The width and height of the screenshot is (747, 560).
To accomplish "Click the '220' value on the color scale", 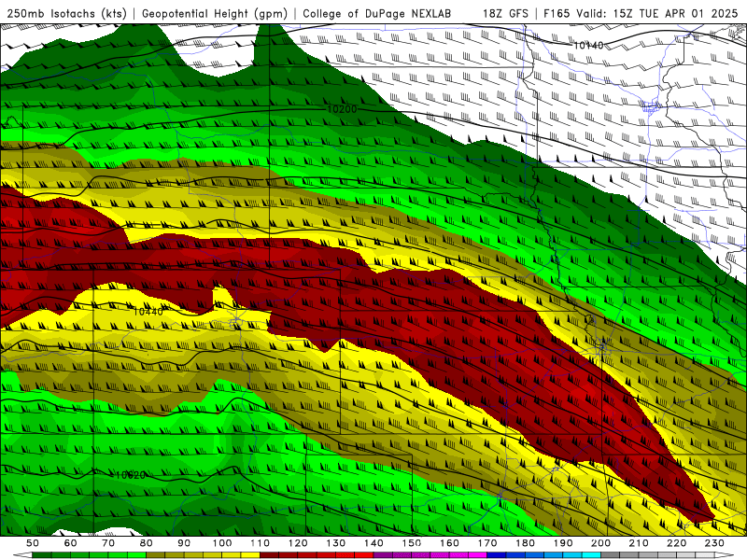I will click(676, 543).
